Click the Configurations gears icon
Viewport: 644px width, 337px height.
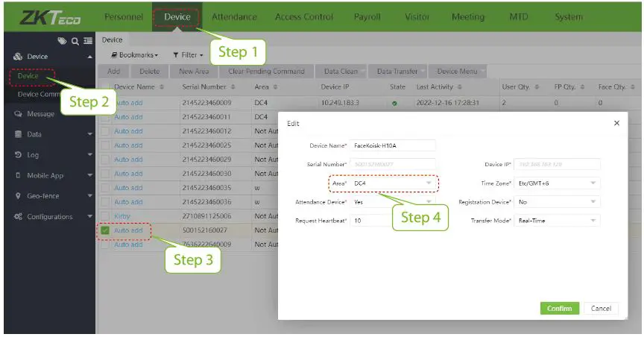point(18,216)
